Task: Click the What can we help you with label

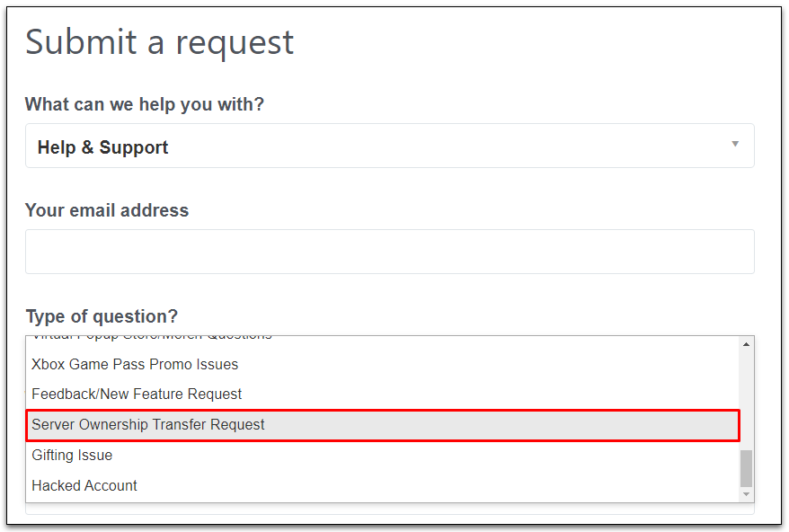Action: [x=145, y=104]
